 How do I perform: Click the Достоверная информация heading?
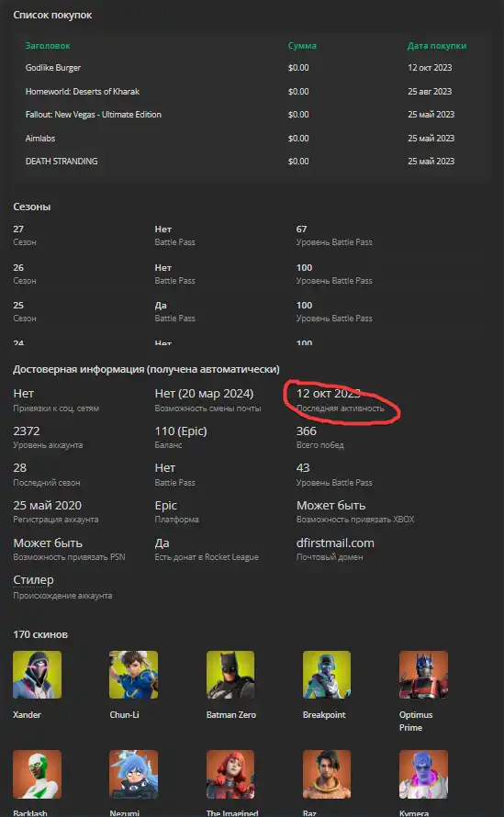click(x=146, y=369)
